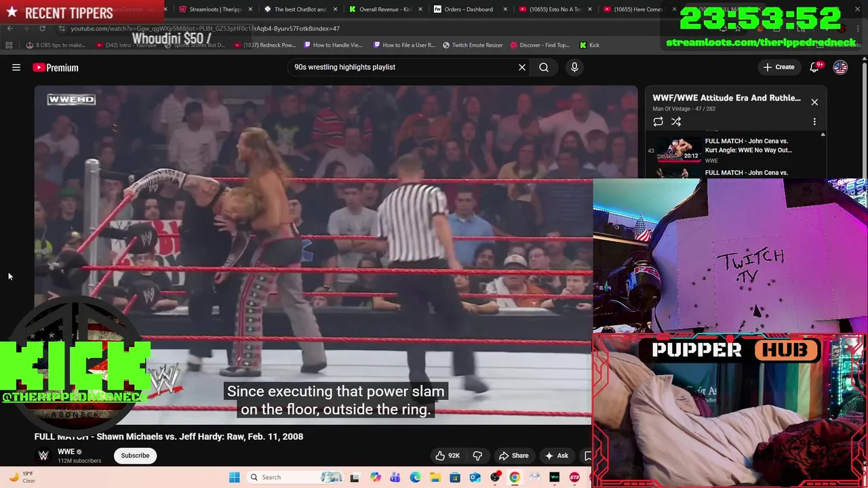The image size is (868, 488).
Task: Open the 8 OBS tips bookmark
Action: 56,45
